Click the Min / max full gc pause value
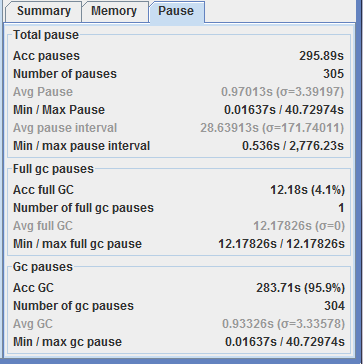The width and height of the screenshot is (363, 364). pyautogui.click(x=281, y=244)
